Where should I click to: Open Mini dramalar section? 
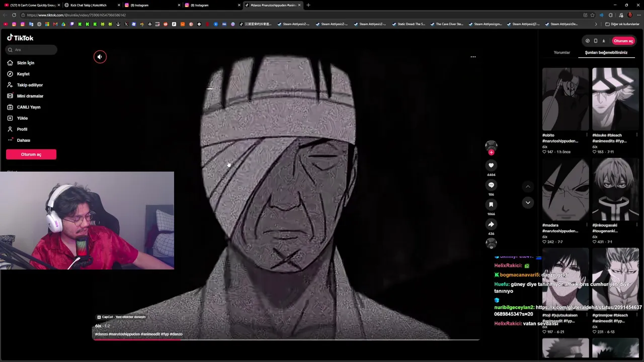[30, 96]
